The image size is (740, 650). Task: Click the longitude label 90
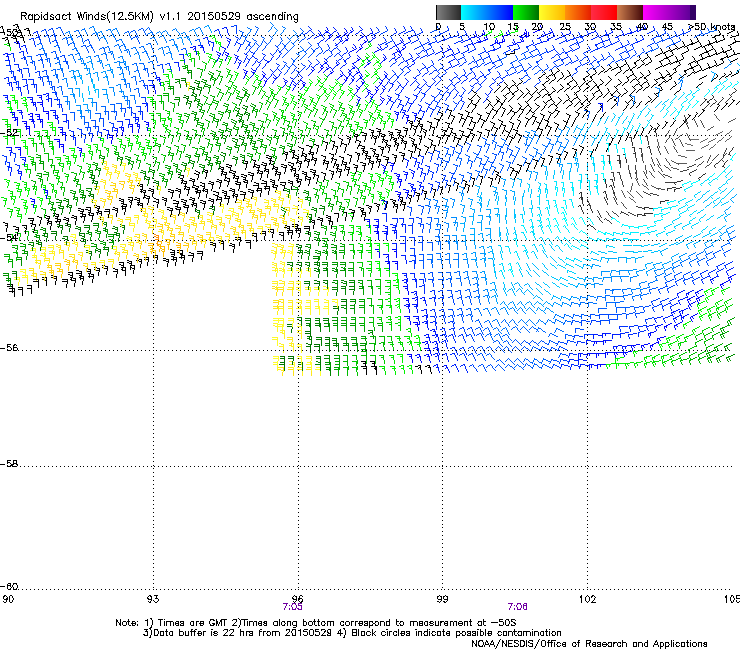[x=8, y=599]
